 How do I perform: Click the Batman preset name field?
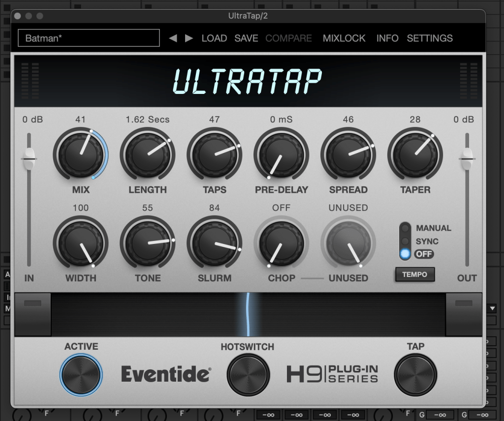pos(89,38)
